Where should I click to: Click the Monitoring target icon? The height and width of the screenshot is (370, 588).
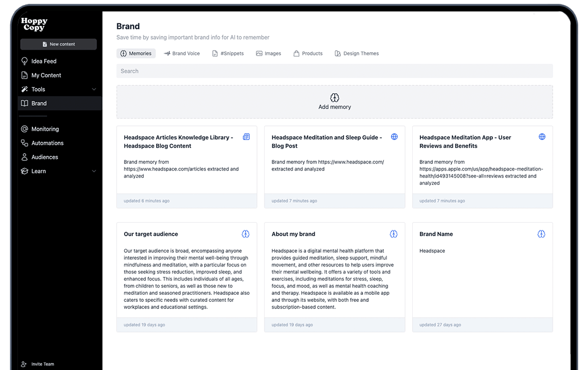(24, 129)
